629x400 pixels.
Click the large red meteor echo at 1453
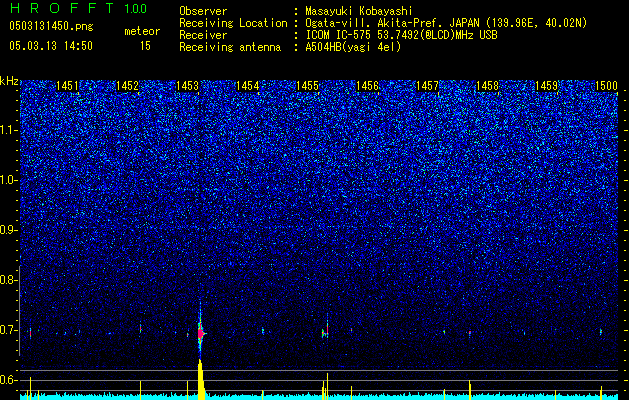(201, 333)
